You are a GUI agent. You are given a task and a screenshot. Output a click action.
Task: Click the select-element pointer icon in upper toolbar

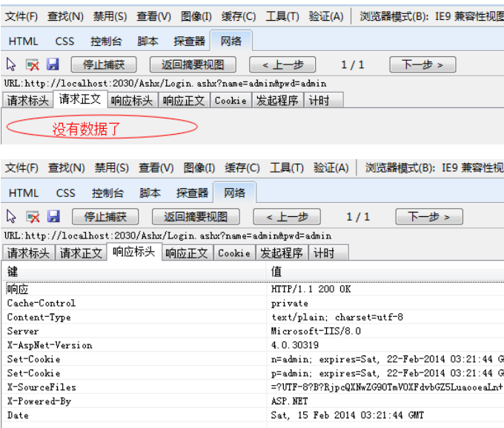click(x=11, y=64)
